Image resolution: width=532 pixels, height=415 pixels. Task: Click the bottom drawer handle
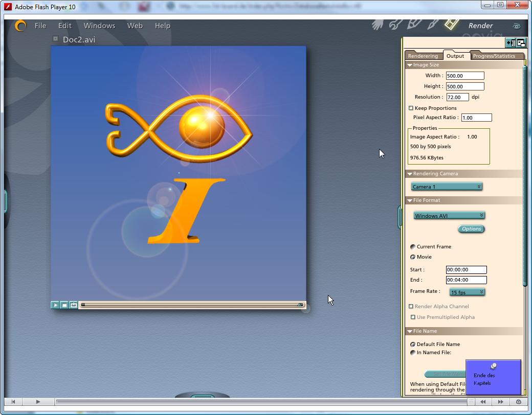pyautogui.click(x=203, y=396)
